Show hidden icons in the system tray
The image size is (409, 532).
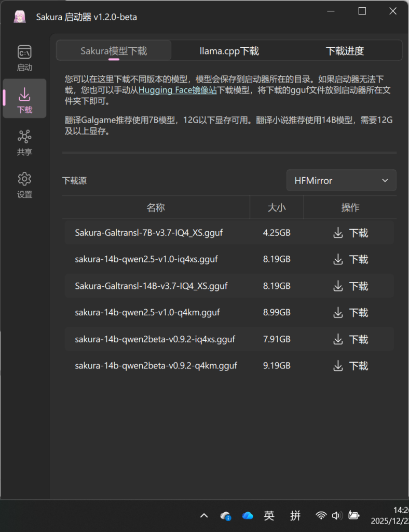click(x=204, y=515)
